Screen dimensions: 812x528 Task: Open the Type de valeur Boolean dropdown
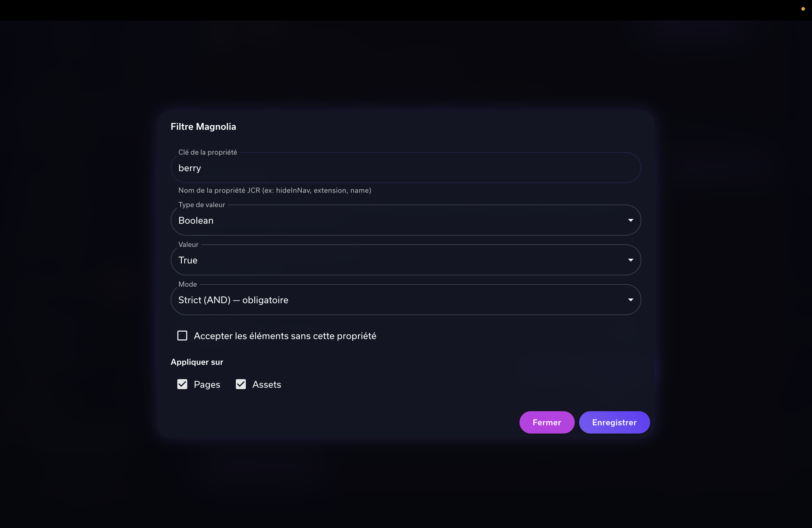405,220
